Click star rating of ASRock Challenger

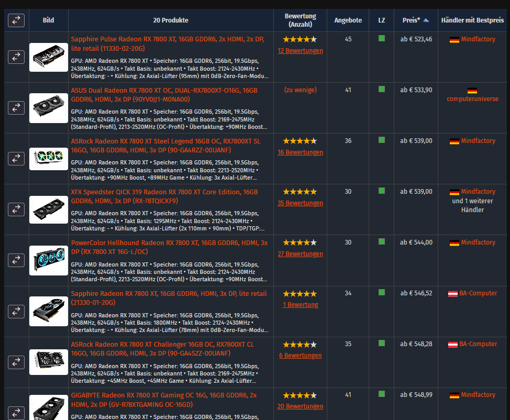[x=300, y=345]
